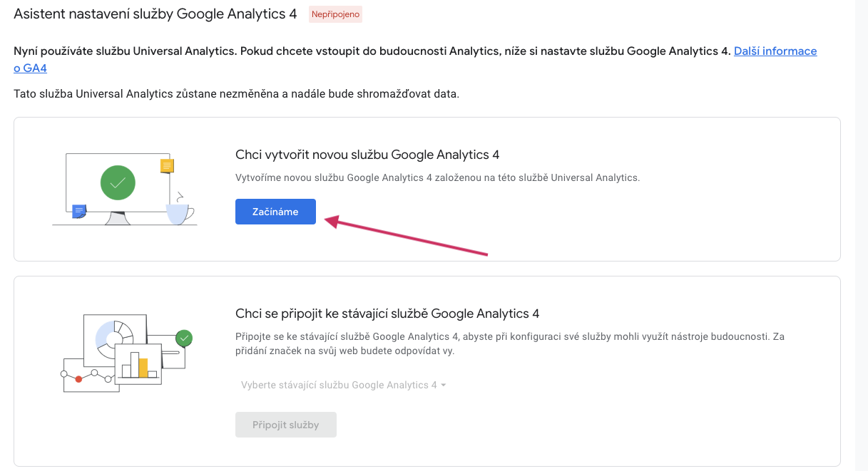Click the vertical scrollbar on the right edge
Viewport: 868px width, 471px height.
(862, 235)
